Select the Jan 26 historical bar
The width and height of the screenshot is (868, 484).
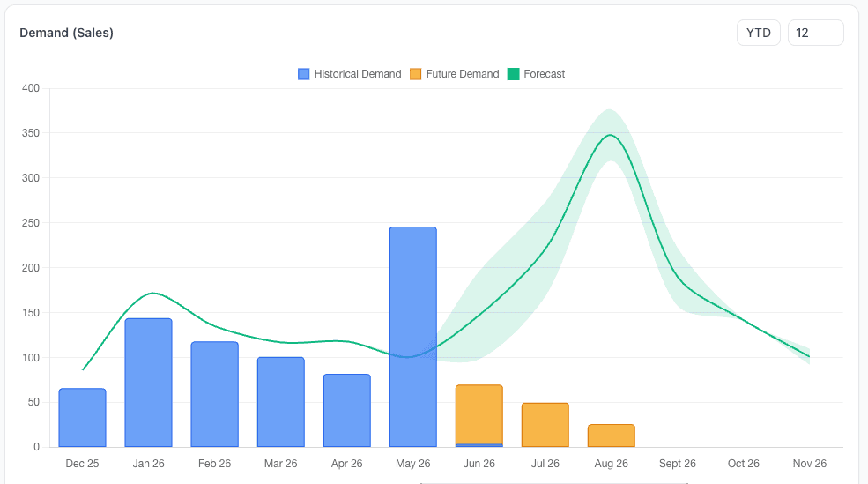pyautogui.click(x=148, y=383)
